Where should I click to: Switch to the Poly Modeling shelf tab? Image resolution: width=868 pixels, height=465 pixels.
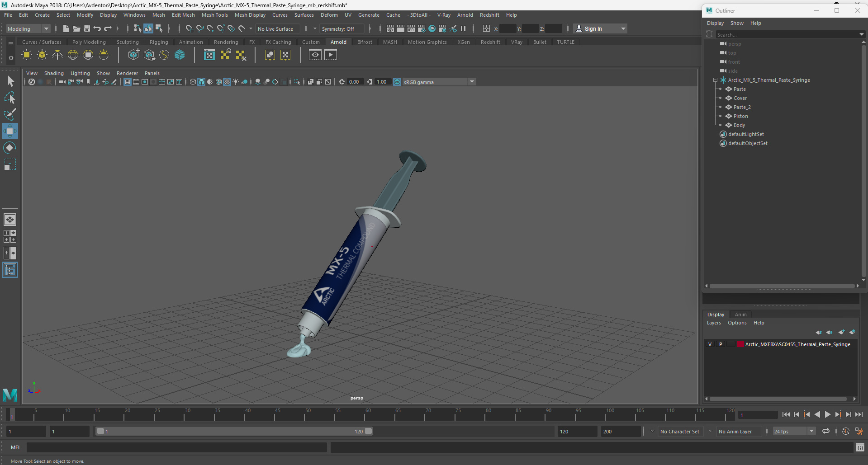[x=89, y=42]
